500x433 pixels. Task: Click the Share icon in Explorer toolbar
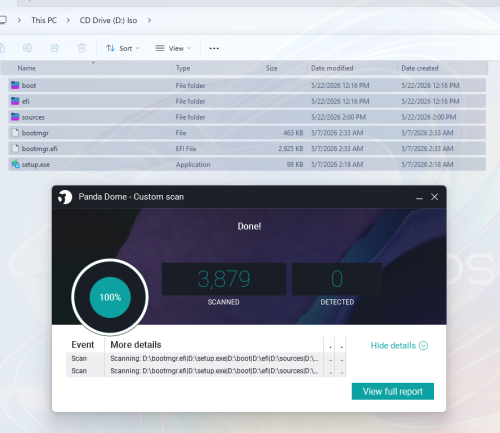coord(54,48)
